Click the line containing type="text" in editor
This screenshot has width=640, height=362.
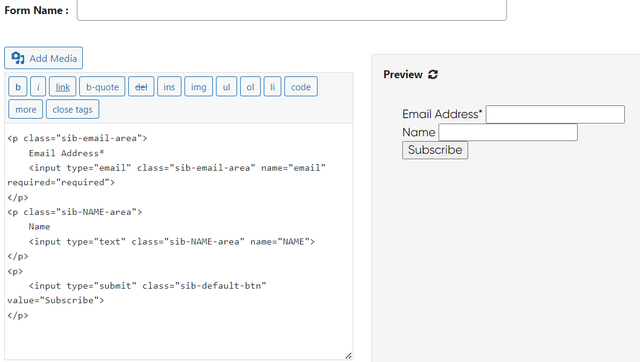click(x=171, y=242)
